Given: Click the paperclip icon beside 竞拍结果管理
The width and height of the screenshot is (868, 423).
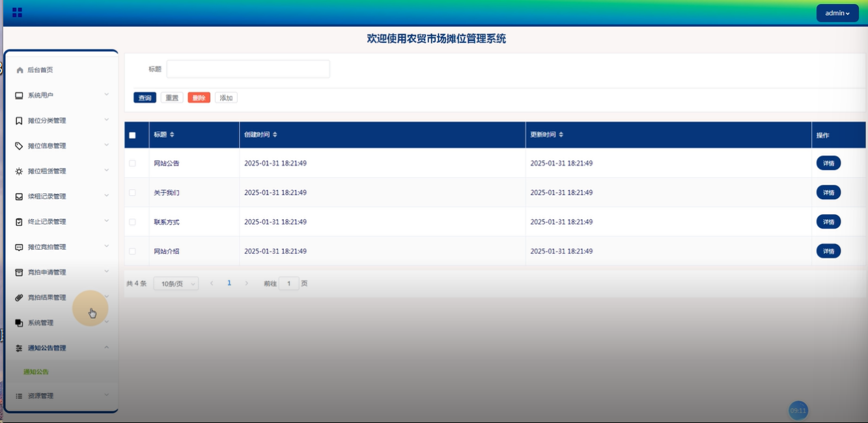Looking at the screenshot, I should point(19,298).
